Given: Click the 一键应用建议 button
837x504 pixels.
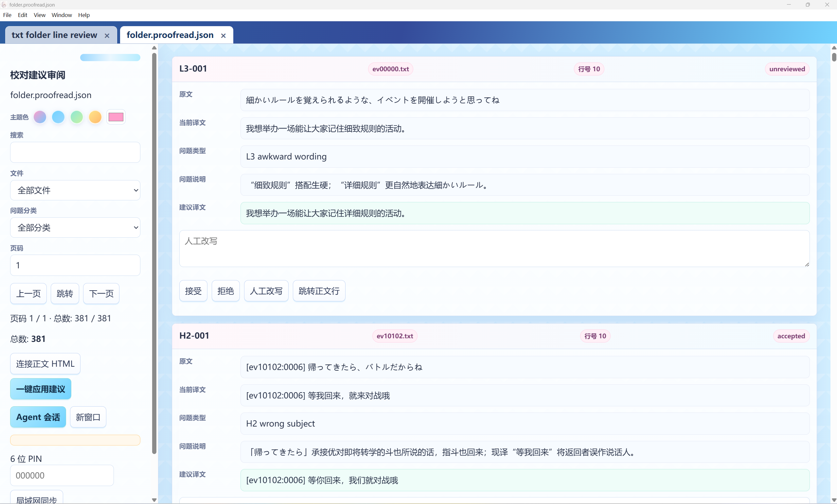Looking at the screenshot, I should pyautogui.click(x=41, y=389).
